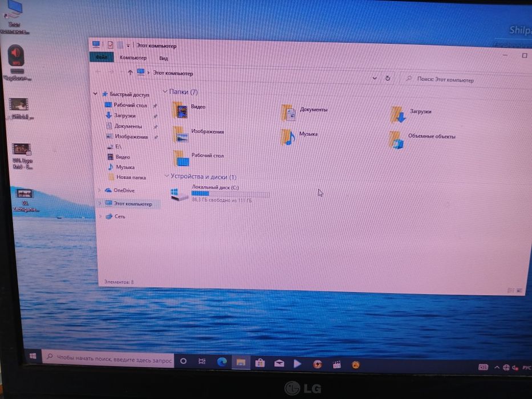The height and width of the screenshot is (399, 532).
Task: Open the Загрузки folder
Action: click(x=411, y=114)
